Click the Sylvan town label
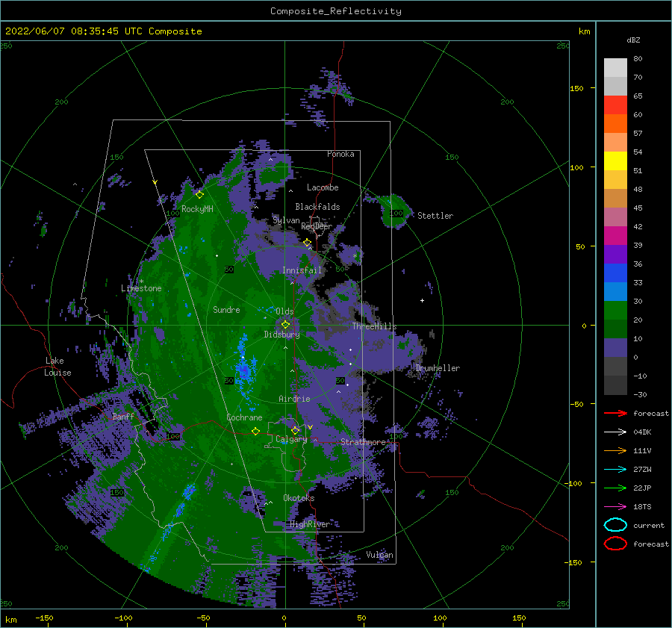Image resolution: width=672 pixels, height=628 pixels. pos(286,220)
